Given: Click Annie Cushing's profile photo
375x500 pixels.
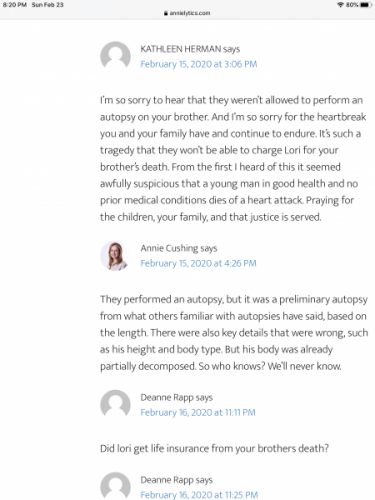Looking at the screenshot, I should 115,255.
